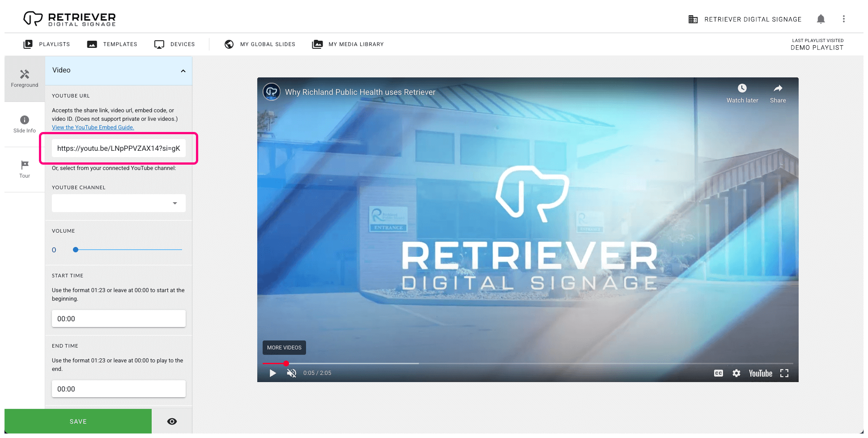Click the YouTube logo in player

761,373
